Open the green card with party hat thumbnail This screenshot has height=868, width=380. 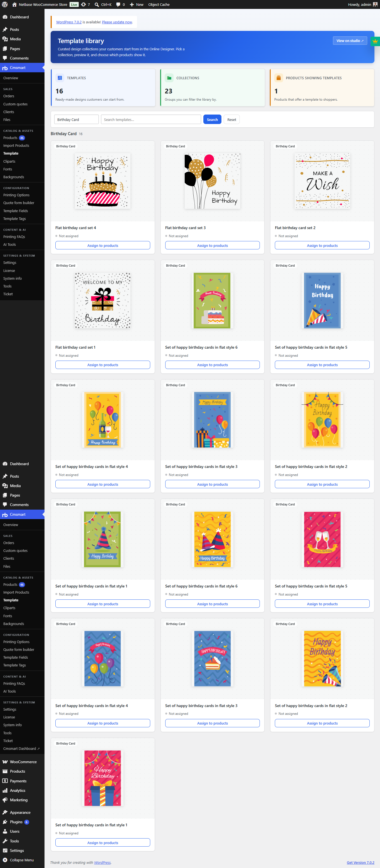point(102,539)
